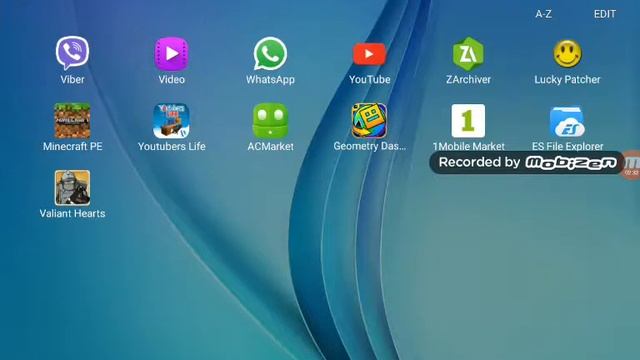Launch ACMarket app store

click(x=270, y=120)
